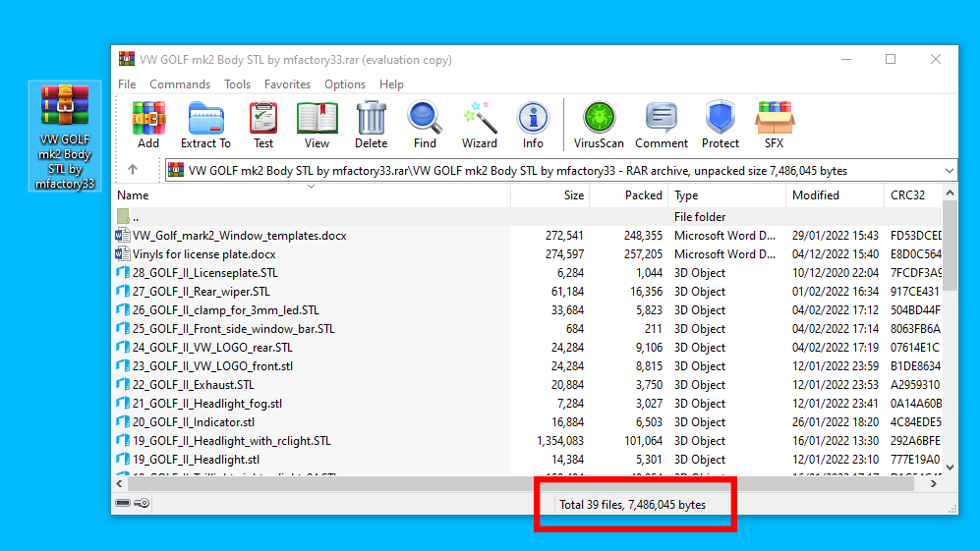
Task: Open the Tools menu
Action: 237,84
